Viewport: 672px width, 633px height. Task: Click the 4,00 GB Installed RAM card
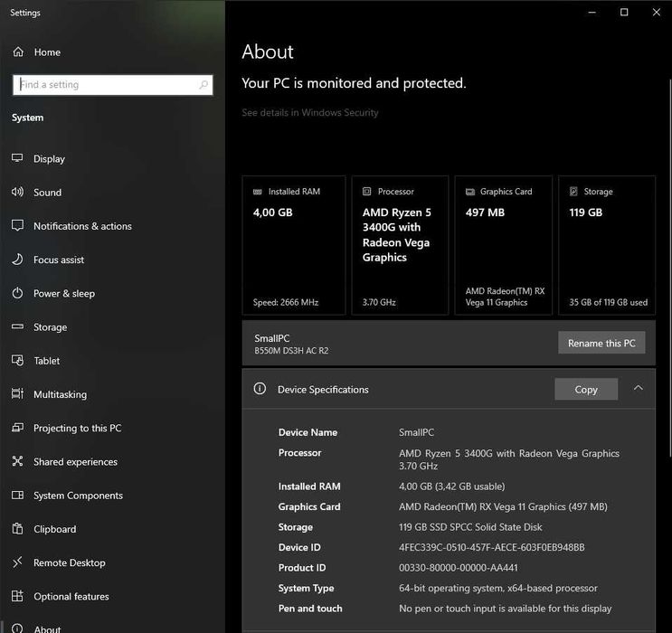point(294,245)
